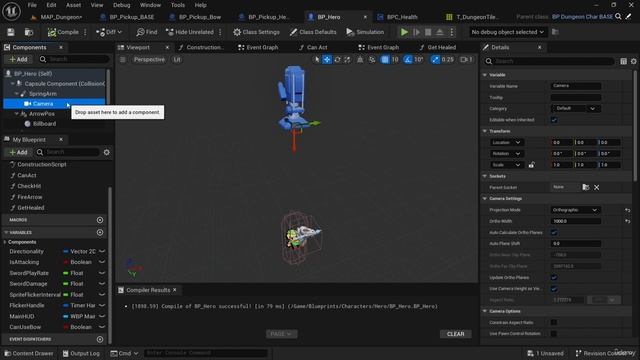Search with the top-right magnifier icon
Screen dimensions: 640x360
point(618,17)
